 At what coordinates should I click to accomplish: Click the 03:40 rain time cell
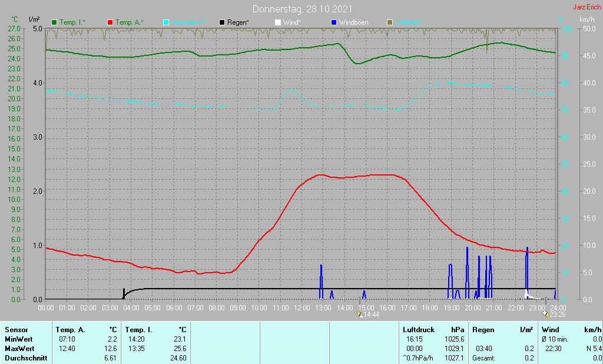tap(484, 349)
